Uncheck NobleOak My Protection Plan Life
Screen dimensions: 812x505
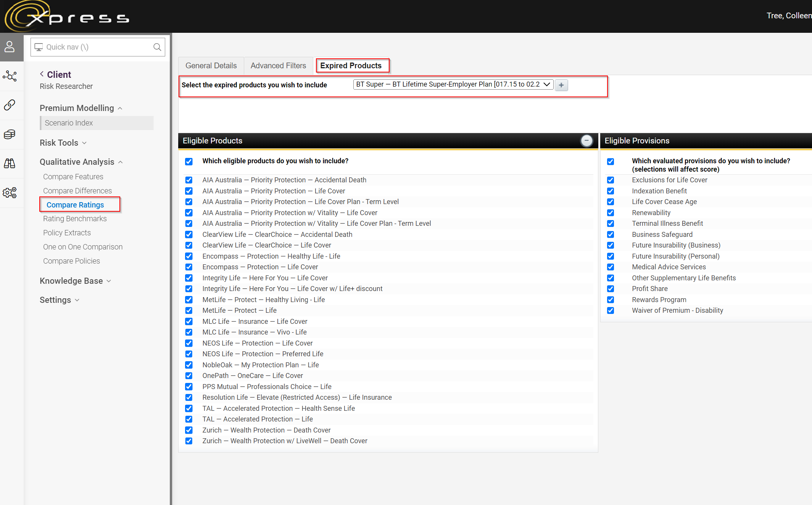(x=189, y=365)
